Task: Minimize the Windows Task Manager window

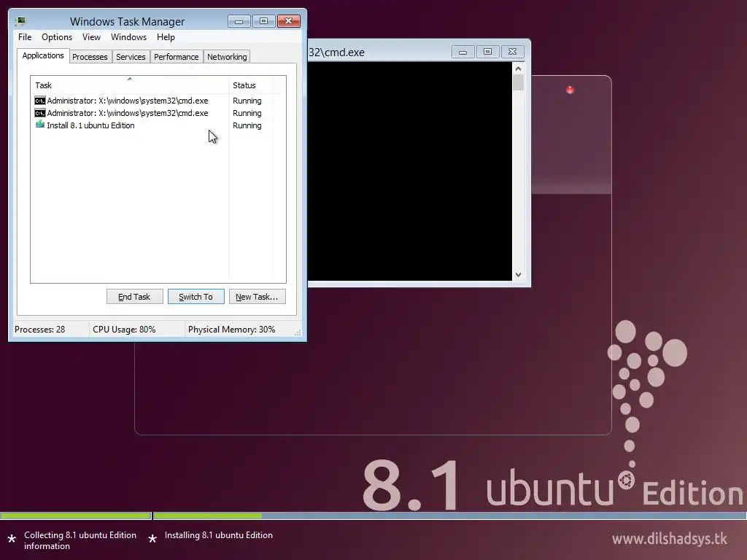Action: point(239,21)
